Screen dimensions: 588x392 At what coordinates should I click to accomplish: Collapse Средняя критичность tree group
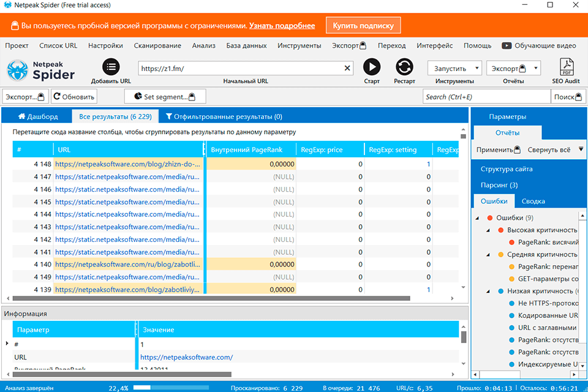pos(488,255)
